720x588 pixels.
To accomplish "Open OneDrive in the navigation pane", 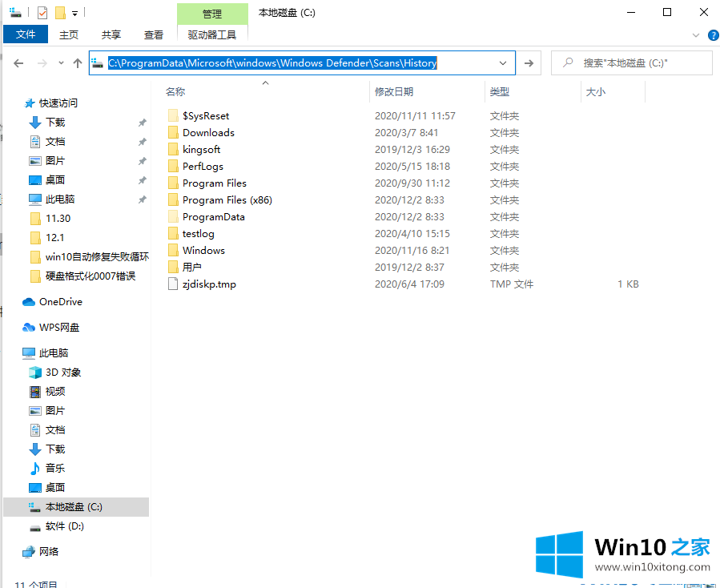I will (61, 302).
